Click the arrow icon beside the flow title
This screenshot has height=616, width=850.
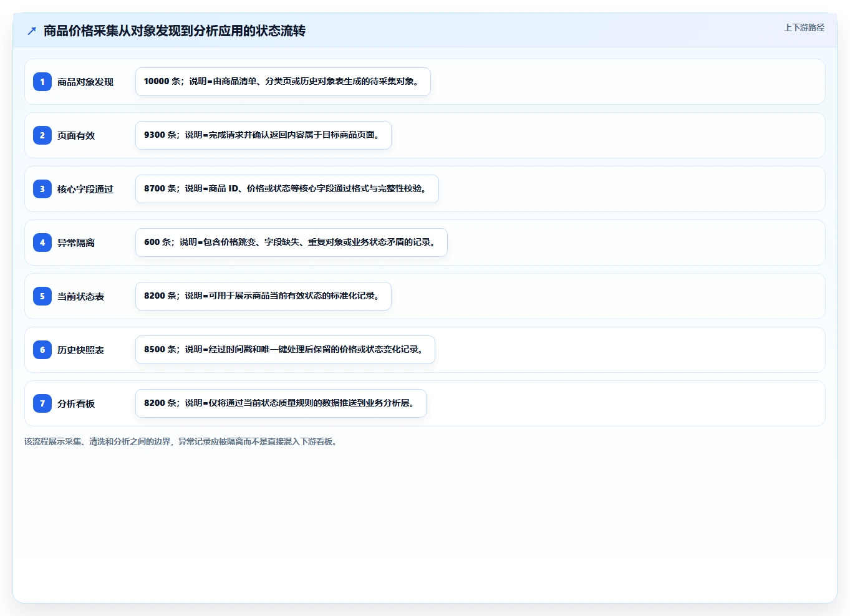32,31
